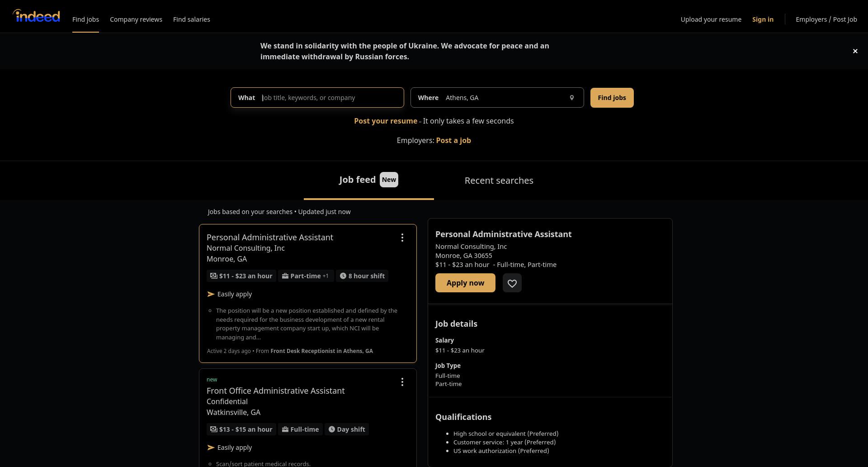Click Monroe, GA 30655 location text

464,256
